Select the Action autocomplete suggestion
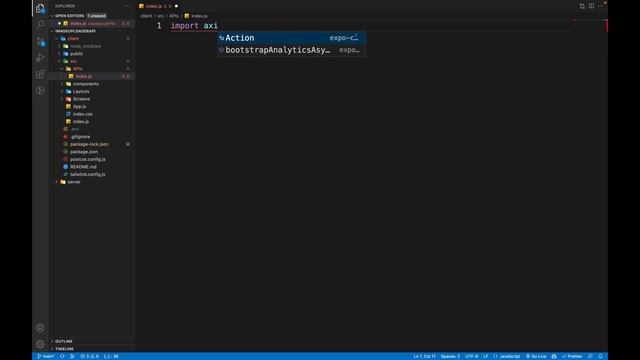 [291, 38]
